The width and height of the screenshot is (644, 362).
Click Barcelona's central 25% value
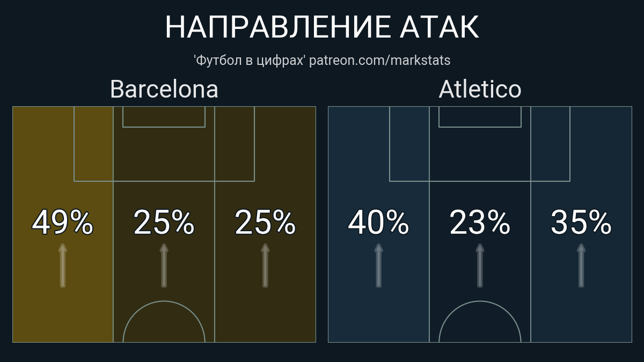(x=164, y=223)
